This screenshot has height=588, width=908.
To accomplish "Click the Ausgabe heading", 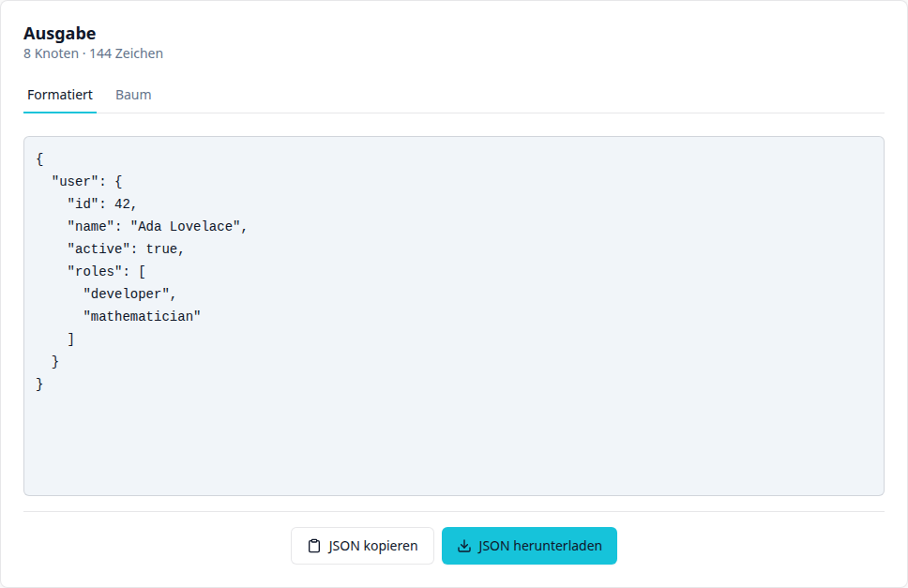I will (x=60, y=34).
